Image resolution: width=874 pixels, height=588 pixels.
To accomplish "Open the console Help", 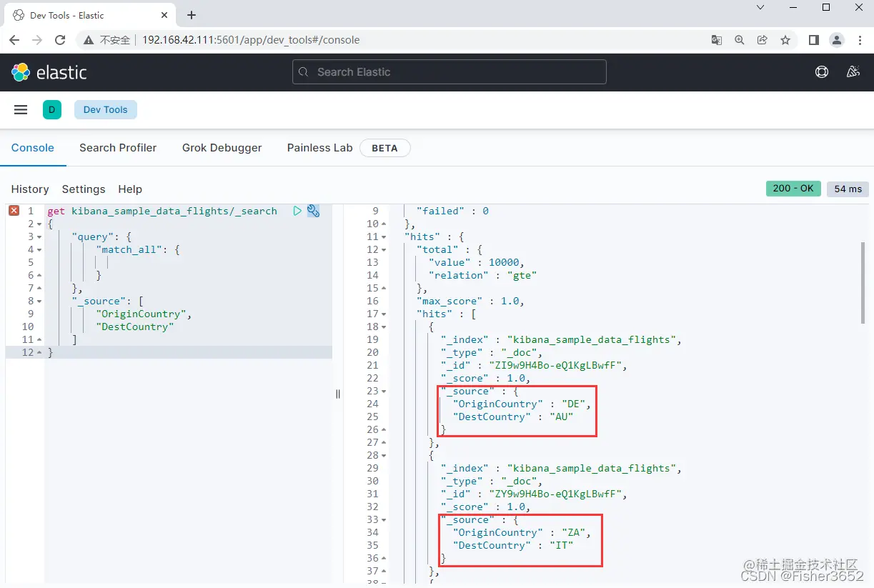I will (x=130, y=189).
